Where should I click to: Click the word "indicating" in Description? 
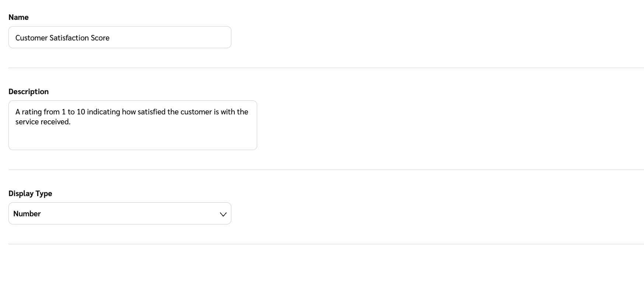[x=104, y=112]
